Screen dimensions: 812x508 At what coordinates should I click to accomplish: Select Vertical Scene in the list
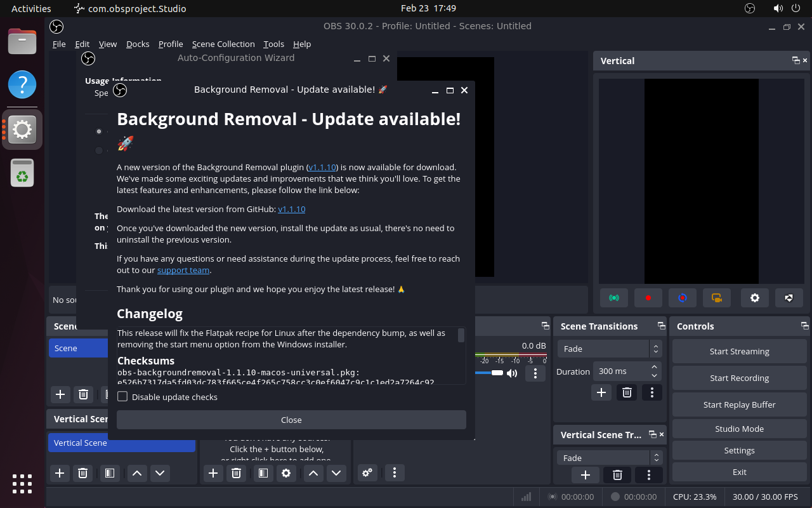point(122,443)
